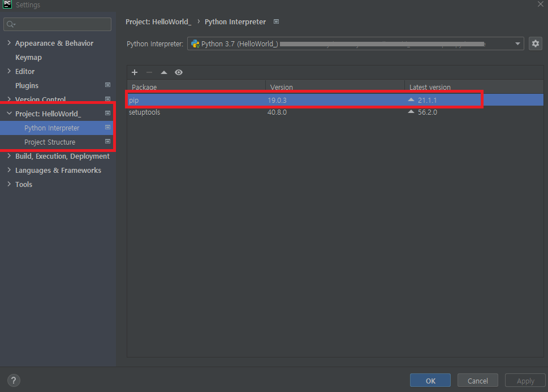This screenshot has height=392, width=548.
Task: Select the pip package row
Action: [x=335, y=100]
